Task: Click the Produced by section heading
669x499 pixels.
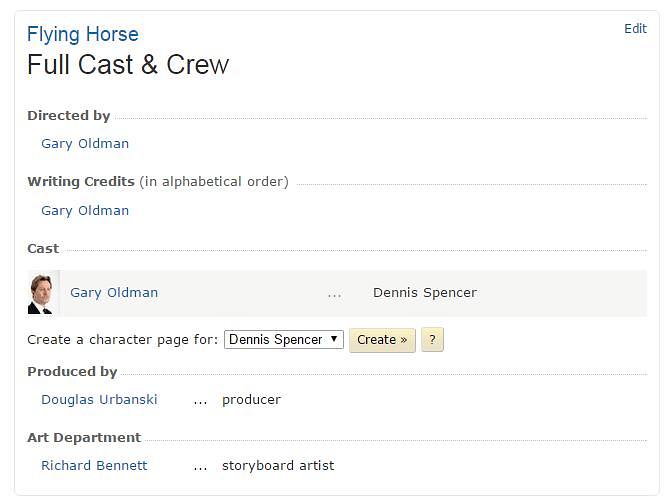Action: click(x=72, y=371)
